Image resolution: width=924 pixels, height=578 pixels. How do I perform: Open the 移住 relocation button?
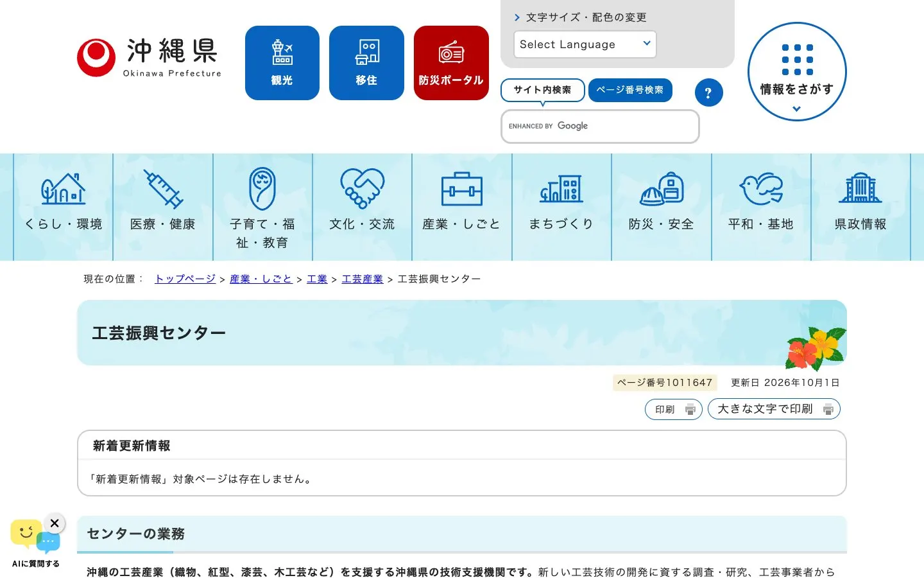(366, 63)
